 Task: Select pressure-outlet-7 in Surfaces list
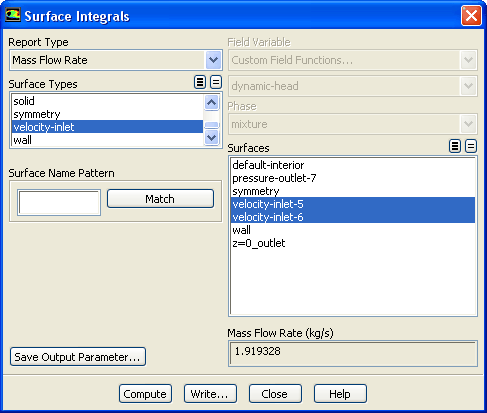pyautogui.click(x=353, y=178)
